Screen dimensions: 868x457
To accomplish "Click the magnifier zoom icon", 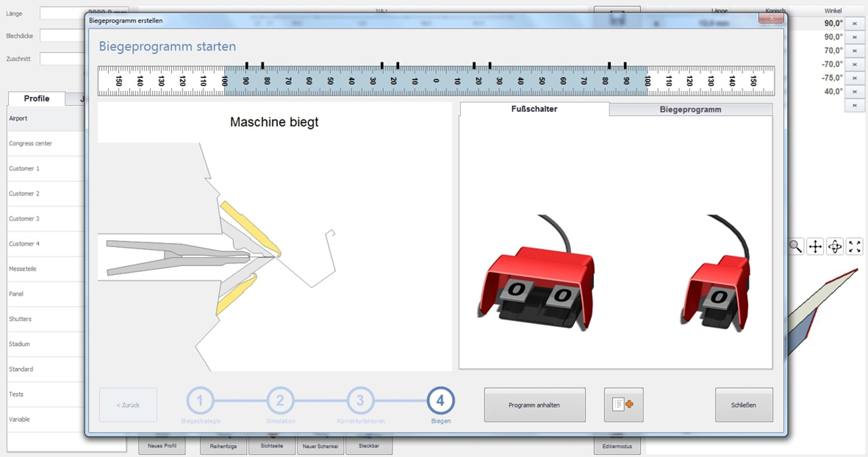I will click(795, 246).
